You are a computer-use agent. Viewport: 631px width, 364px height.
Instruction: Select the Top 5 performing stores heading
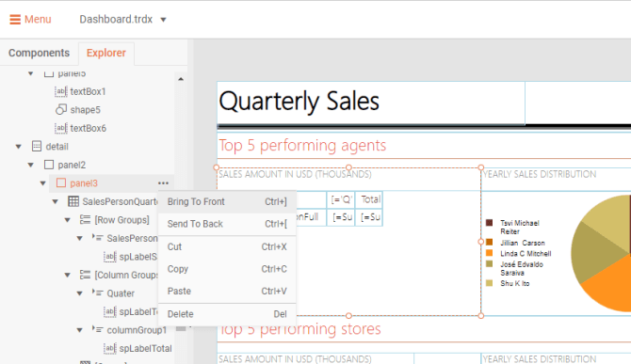299,329
